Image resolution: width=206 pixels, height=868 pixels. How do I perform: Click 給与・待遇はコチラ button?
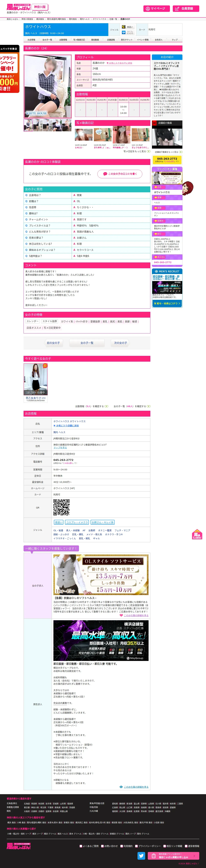click(x=167, y=304)
